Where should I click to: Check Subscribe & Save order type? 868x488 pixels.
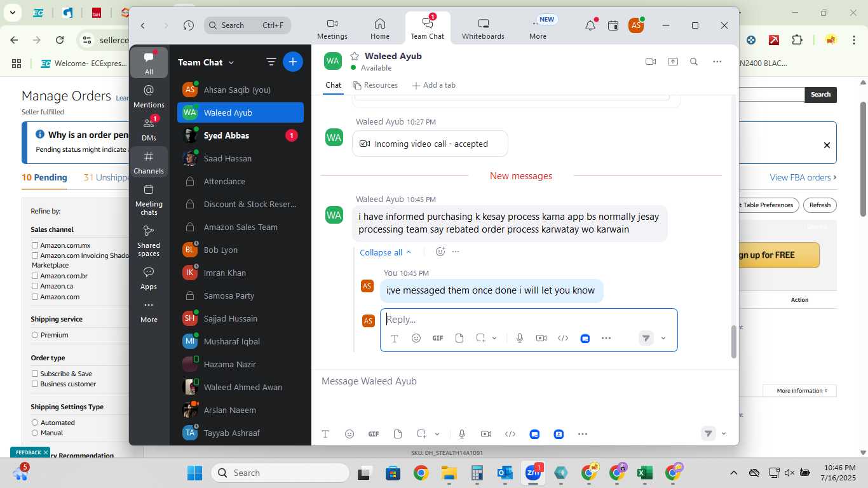coord(36,374)
